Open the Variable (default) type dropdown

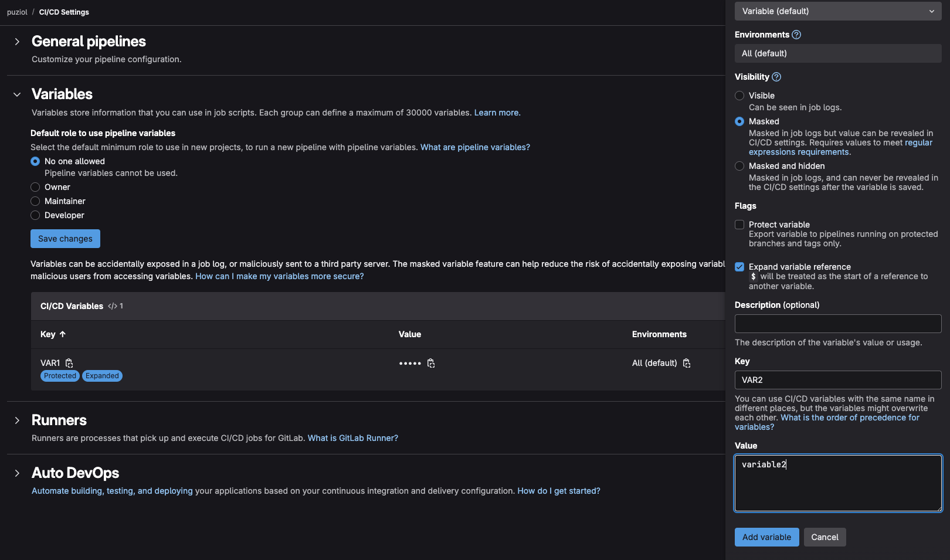[837, 11]
